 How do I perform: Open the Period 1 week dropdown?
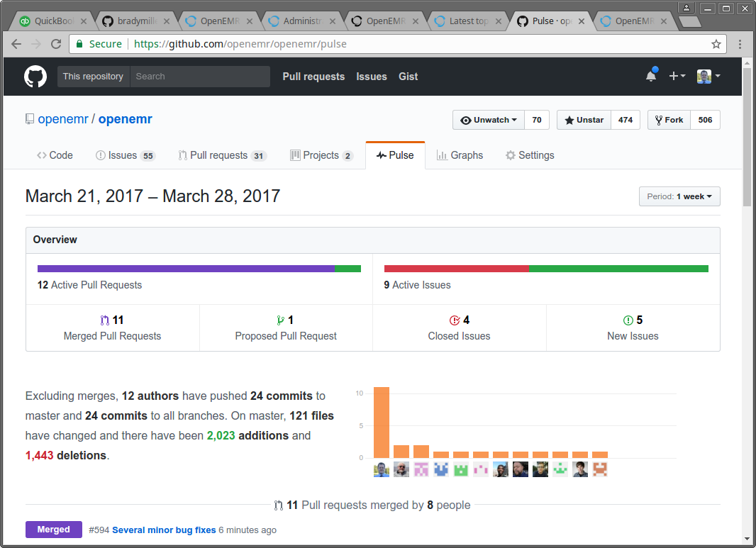pyautogui.click(x=679, y=196)
